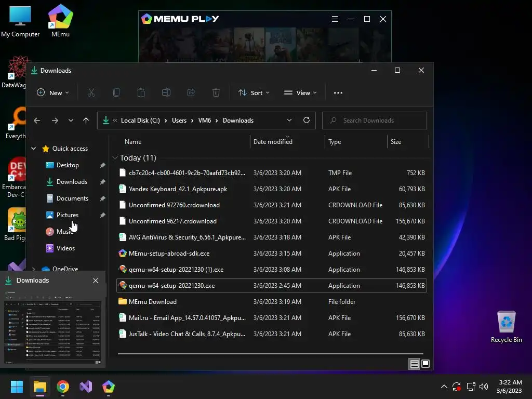
Task: Select Pictures in Quick access
Action: pos(67,215)
